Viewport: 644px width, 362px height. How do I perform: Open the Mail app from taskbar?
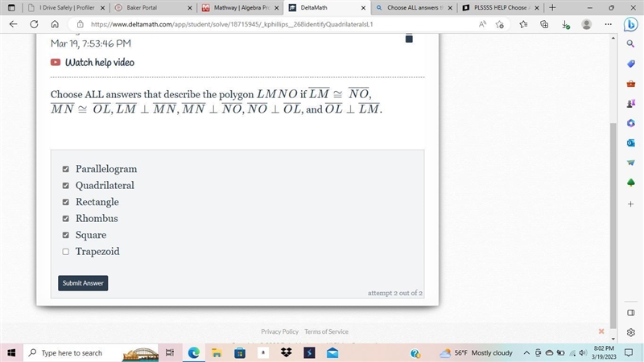point(332,353)
